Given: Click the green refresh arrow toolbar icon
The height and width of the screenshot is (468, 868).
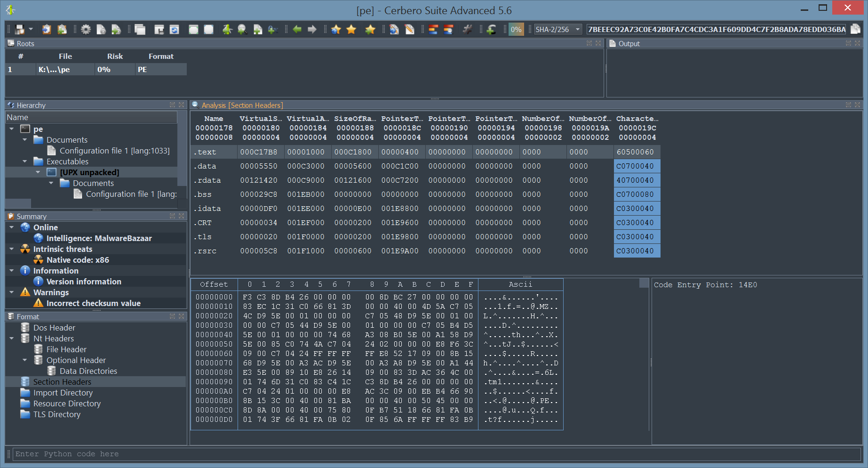Looking at the screenshot, I should click(x=491, y=30).
